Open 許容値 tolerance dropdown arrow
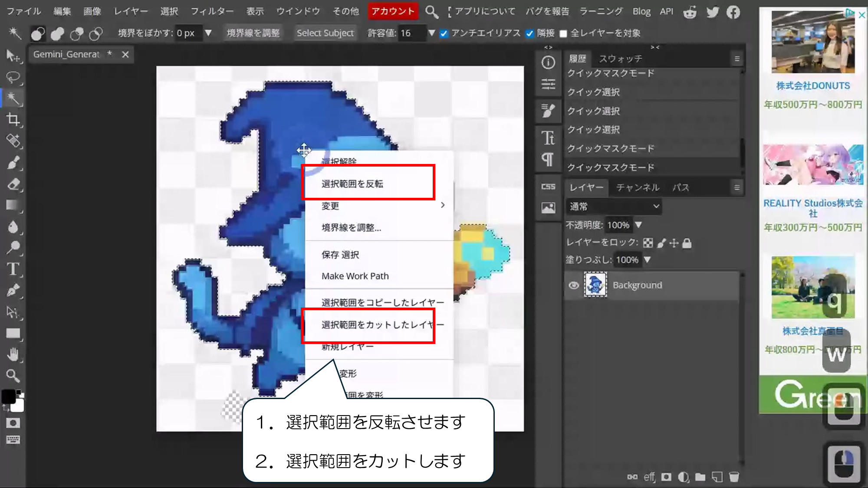The width and height of the screenshot is (868, 488). coord(431,33)
